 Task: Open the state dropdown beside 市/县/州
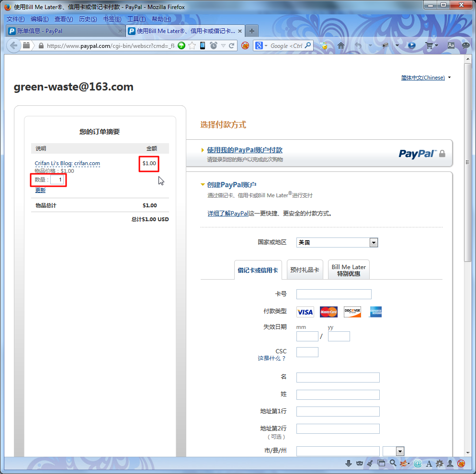coord(400,451)
